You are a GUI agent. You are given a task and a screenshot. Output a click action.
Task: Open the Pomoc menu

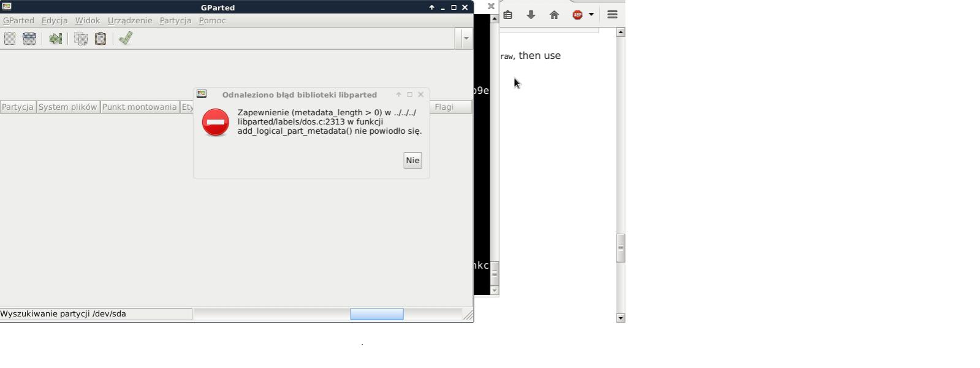(212, 20)
